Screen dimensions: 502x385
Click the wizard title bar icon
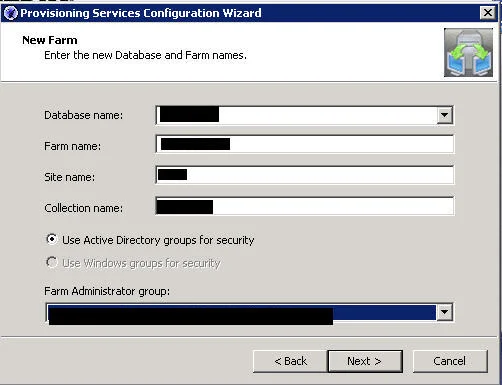pyautogui.click(x=10, y=13)
